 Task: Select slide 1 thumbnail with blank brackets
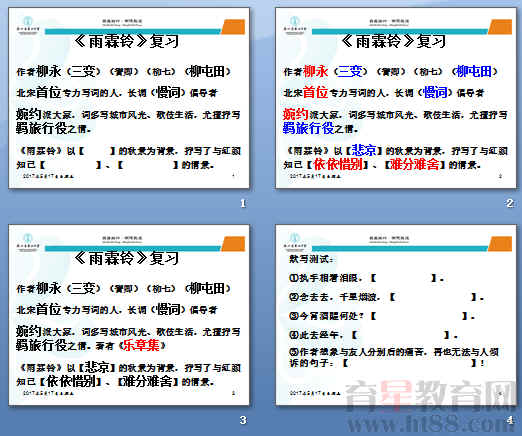click(x=129, y=98)
